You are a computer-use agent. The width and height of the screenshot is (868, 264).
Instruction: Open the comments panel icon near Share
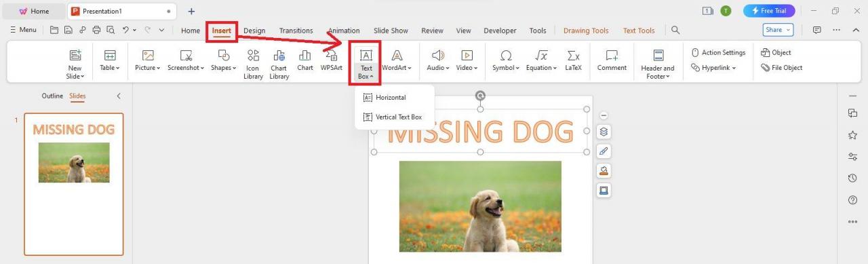pos(816,30)
